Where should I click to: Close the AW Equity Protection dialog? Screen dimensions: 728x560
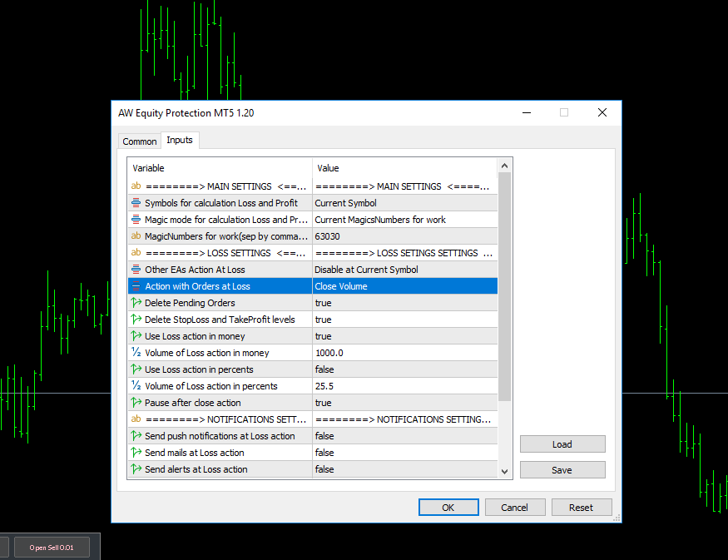602,112
